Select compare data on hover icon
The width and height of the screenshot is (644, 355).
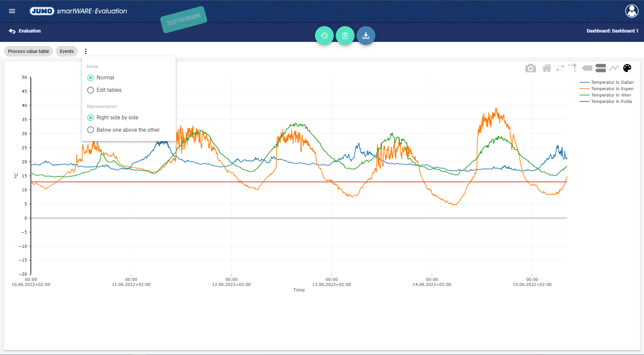600,68
